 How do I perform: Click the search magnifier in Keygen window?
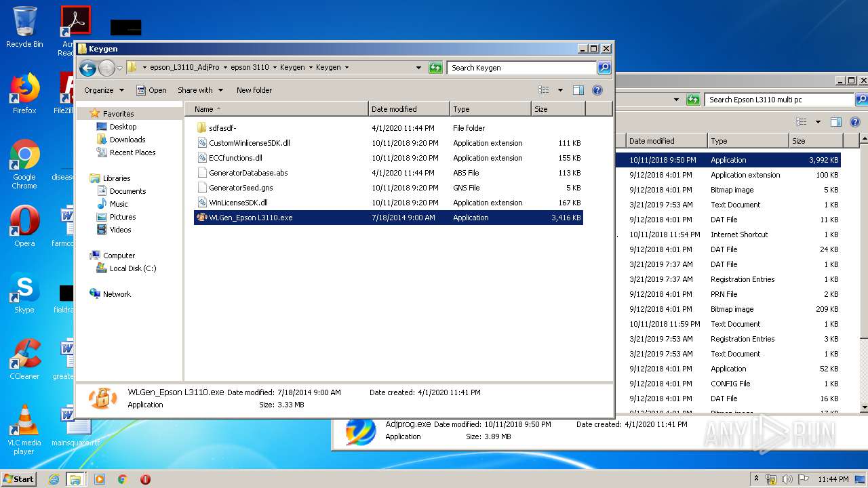[x=604, y=68]
